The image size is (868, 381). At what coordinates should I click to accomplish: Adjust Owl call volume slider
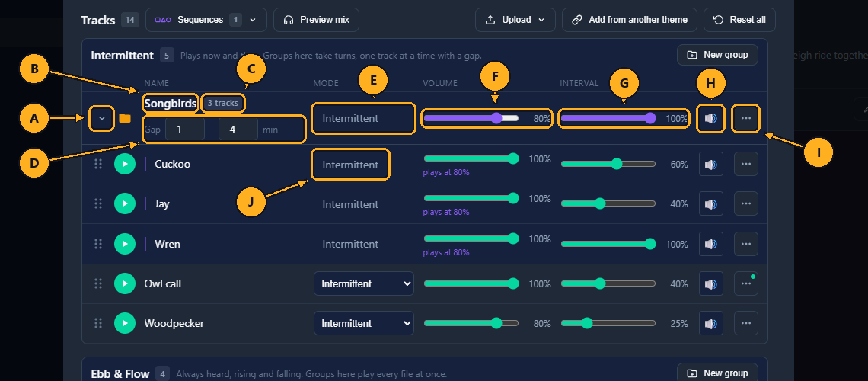(x=471, y=283)
